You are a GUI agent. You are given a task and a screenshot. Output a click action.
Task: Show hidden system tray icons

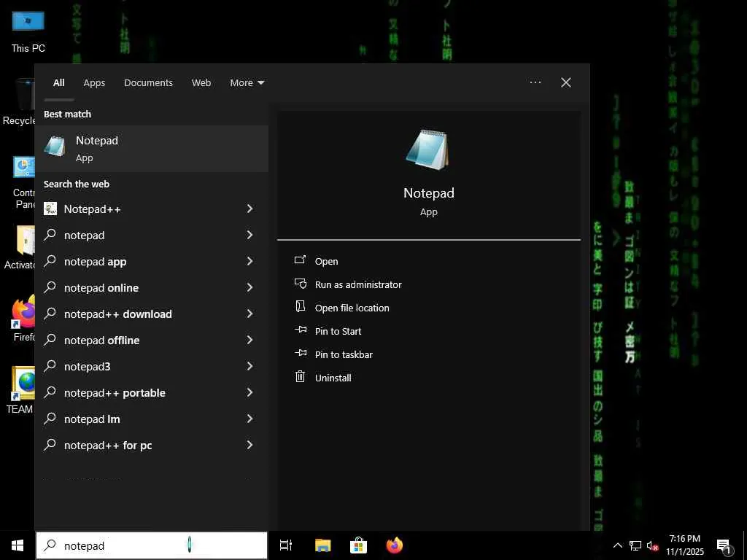pyautogui.click(x=617, y=545)
